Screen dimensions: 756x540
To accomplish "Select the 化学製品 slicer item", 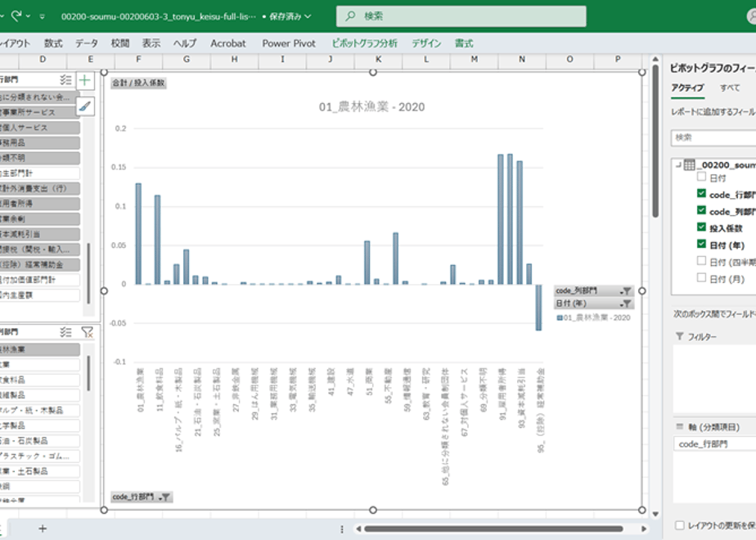I will coord(39,425).
